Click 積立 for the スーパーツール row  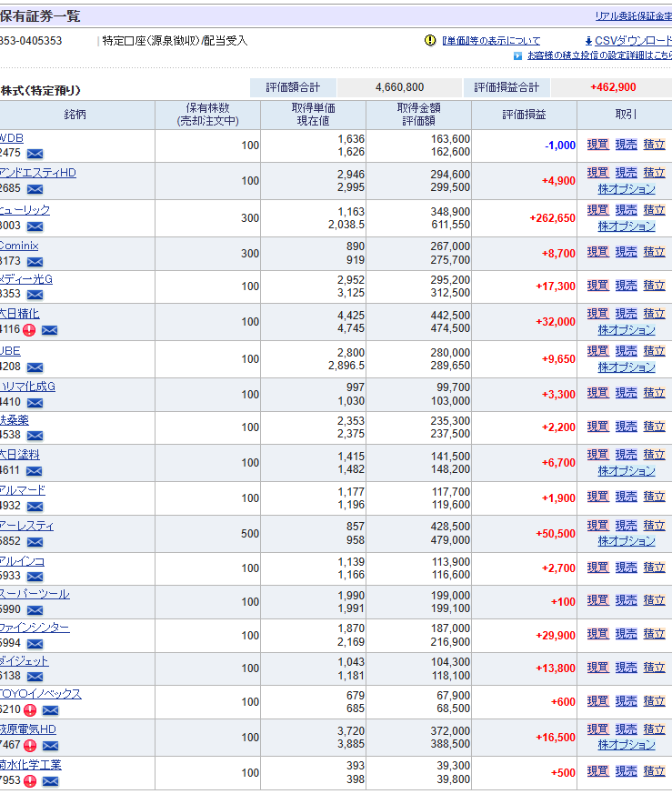click(654, 600)
